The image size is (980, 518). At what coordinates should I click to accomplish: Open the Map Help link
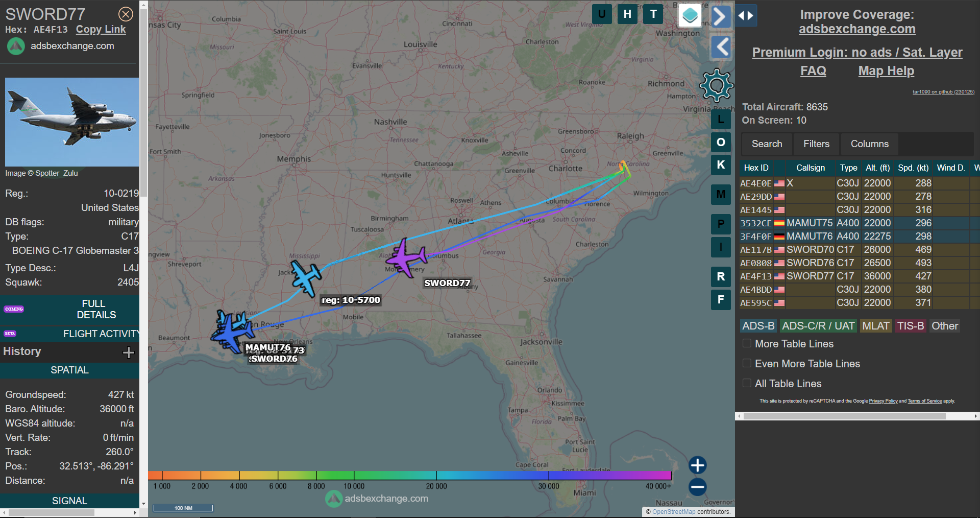886,70
